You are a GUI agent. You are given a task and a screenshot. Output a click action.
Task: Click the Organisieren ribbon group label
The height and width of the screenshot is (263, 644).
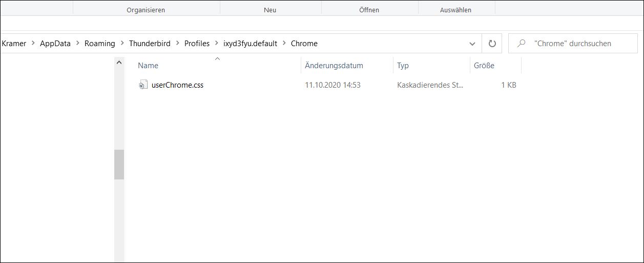[x=146, y=10]
